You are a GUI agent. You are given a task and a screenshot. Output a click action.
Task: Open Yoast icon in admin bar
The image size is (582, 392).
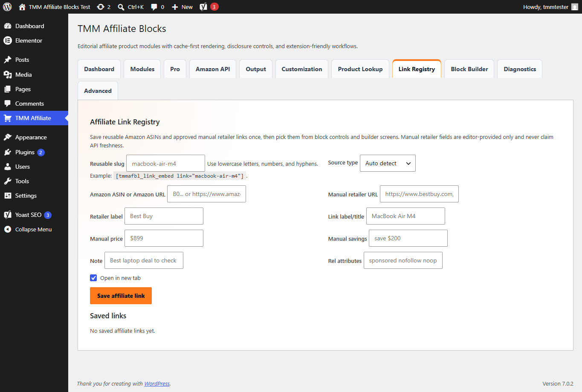[203, 7]
